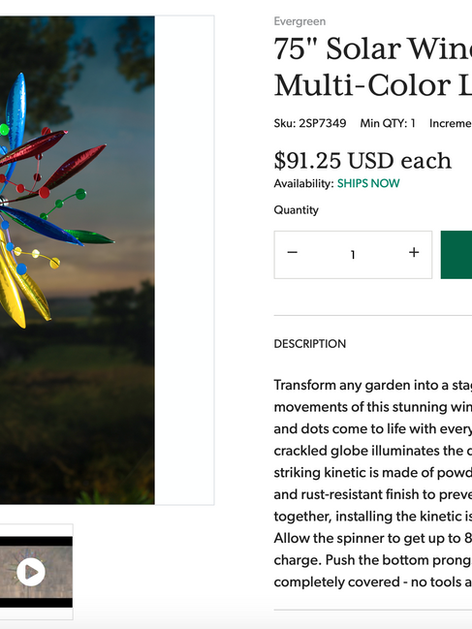Screen dimensions: 472x629
Task: Open the Evergreen brand link
Action: click(x=300, y=21)
